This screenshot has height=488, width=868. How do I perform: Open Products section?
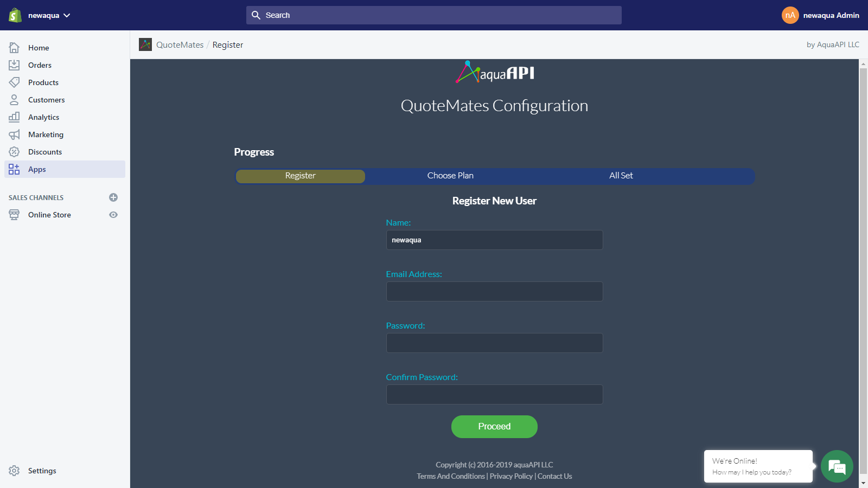click(43, 82)
